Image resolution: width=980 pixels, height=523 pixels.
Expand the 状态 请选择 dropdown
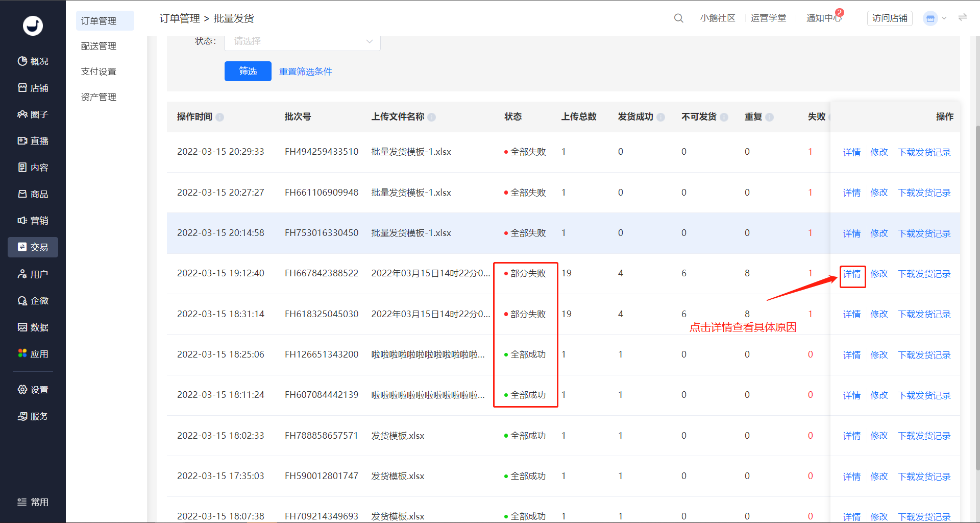click(x=302, y=41)
